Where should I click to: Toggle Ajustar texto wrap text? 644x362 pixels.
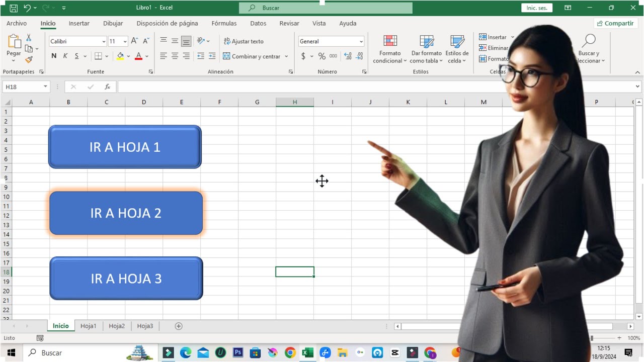tap(244, 41)
